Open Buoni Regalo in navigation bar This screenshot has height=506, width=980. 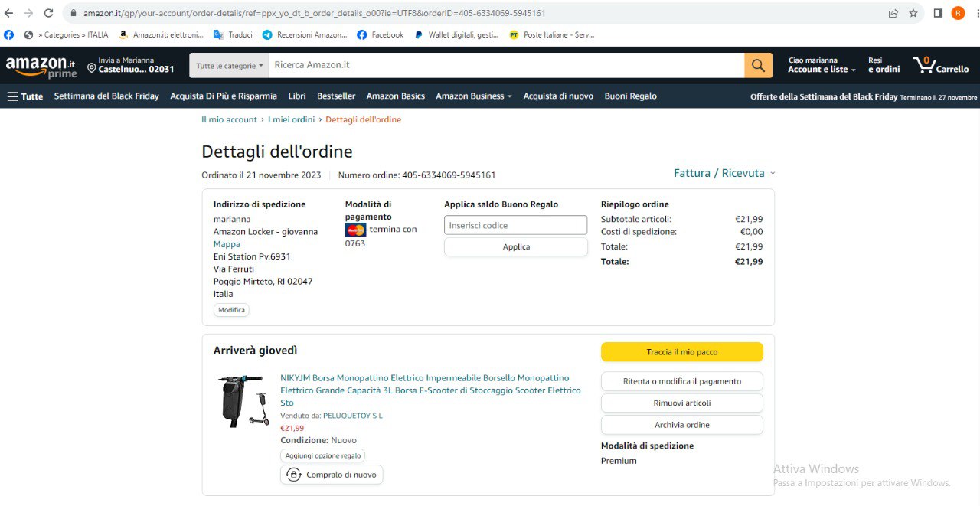pos(630,96)
